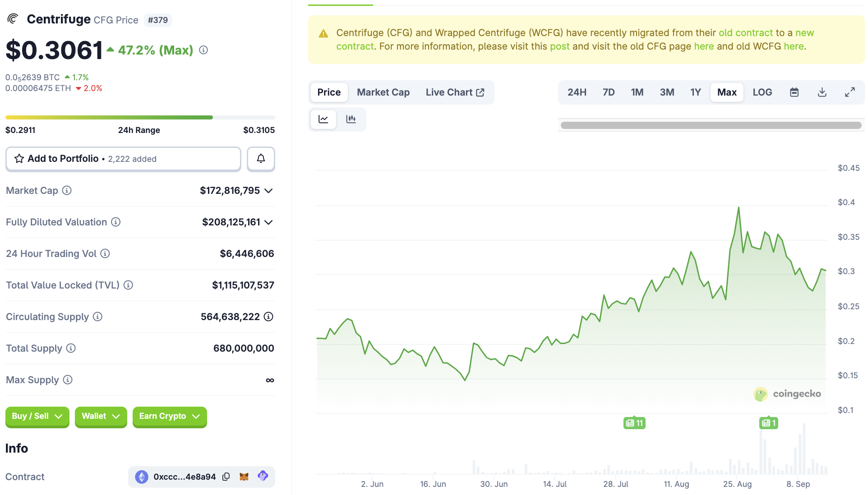Screen dimensions: 868x495
Task: Click the star icon in Add to Portfolio
Action: [x=19, y=159]
